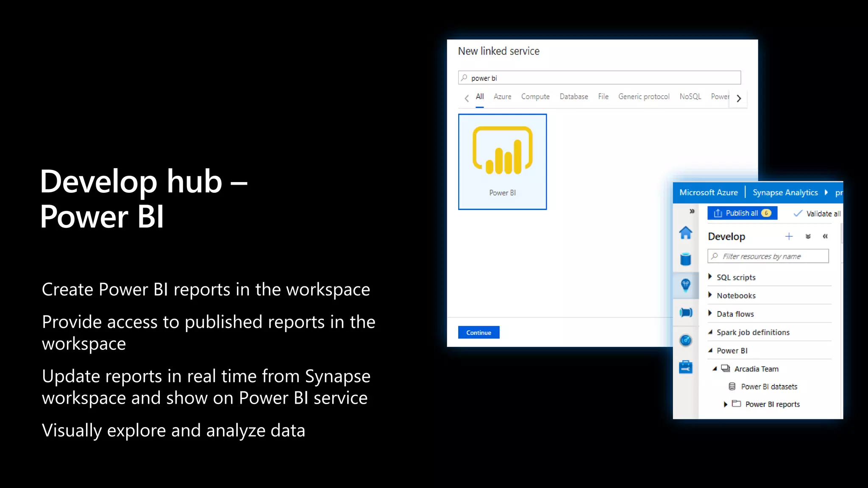Click the 'Develop' panel title
Screen dimensions: 868x488
(x=726, y=236)
